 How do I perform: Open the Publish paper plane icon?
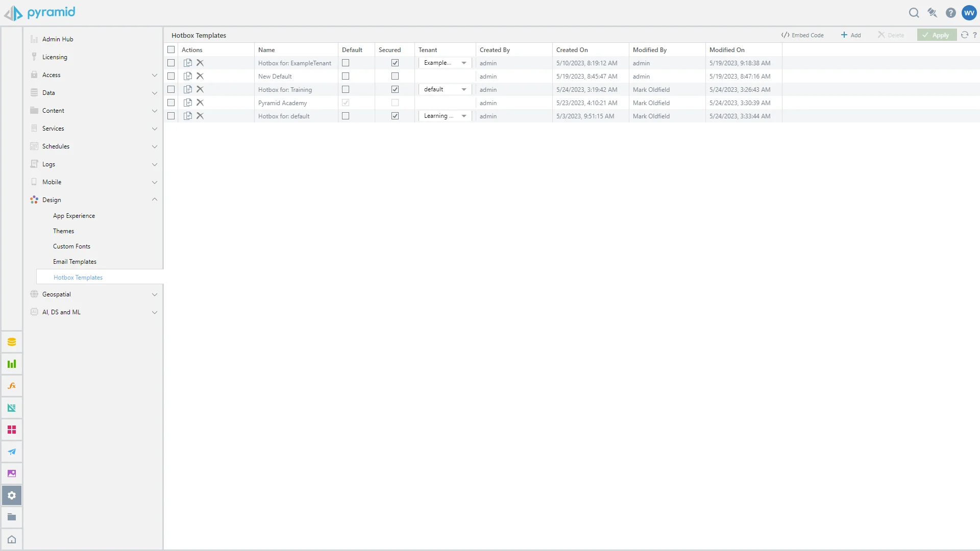pyautogui.click(x=12, y=452)
